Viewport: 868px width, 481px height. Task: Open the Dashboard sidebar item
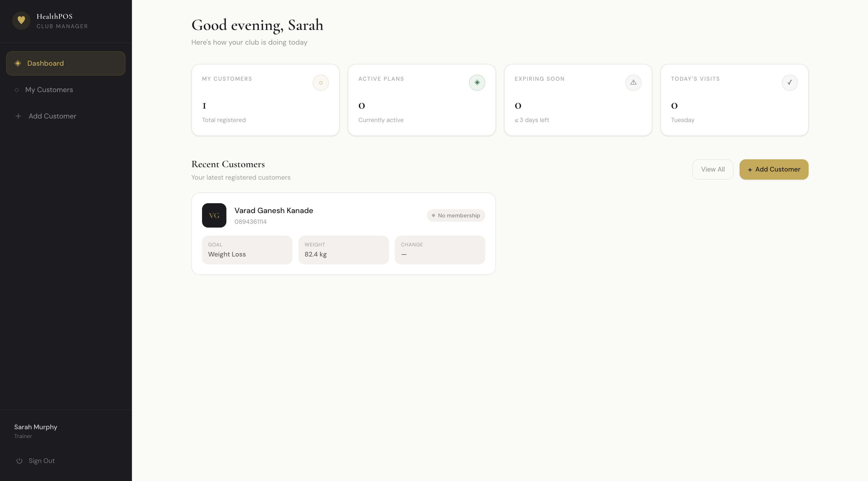(x=66, y=63)
